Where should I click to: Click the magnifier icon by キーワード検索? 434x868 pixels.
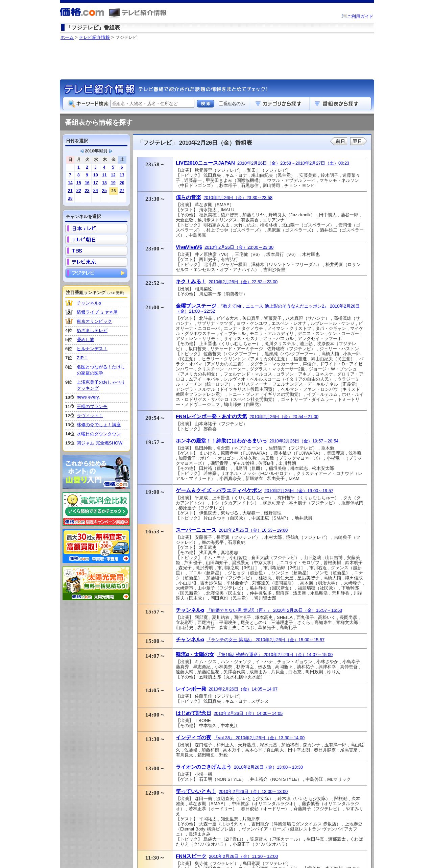71,104
